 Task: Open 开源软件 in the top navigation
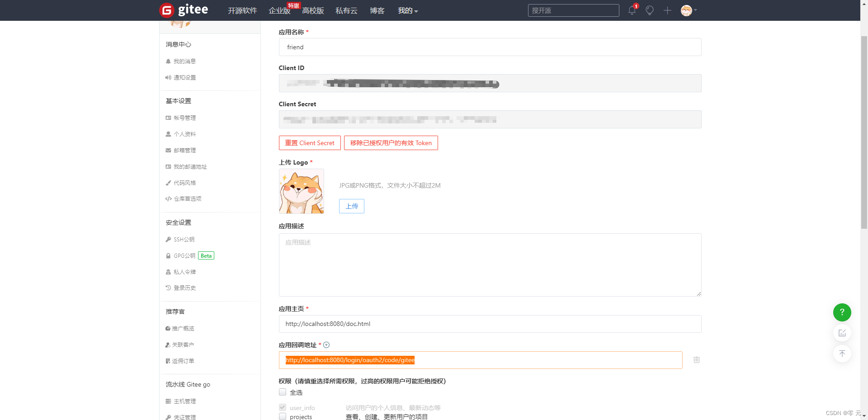click(x=242, y=10)
